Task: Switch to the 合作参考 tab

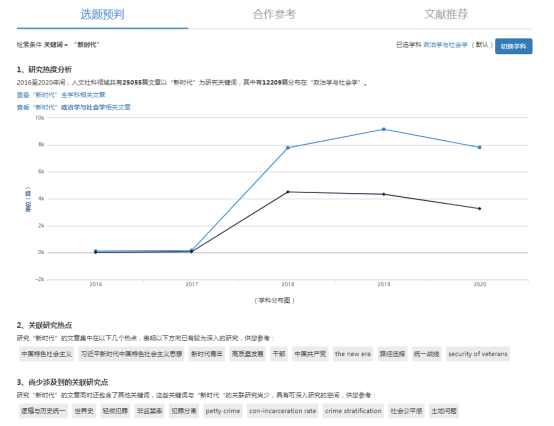Action: click(274, 14)
